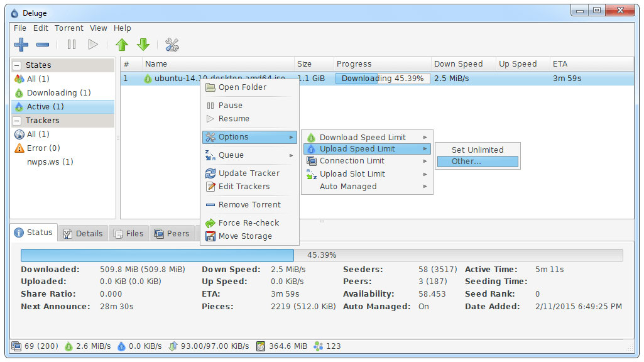Choose Open Folder in context menu
This screenshot has width=644, height=362.
pyautogui.click(x=249, y=87)
